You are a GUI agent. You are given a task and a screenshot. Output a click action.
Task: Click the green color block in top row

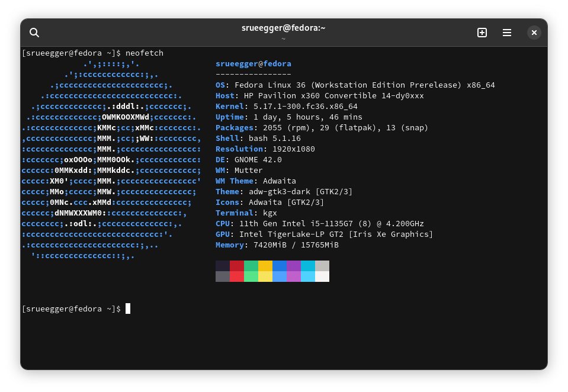click(x=251, y=266)
